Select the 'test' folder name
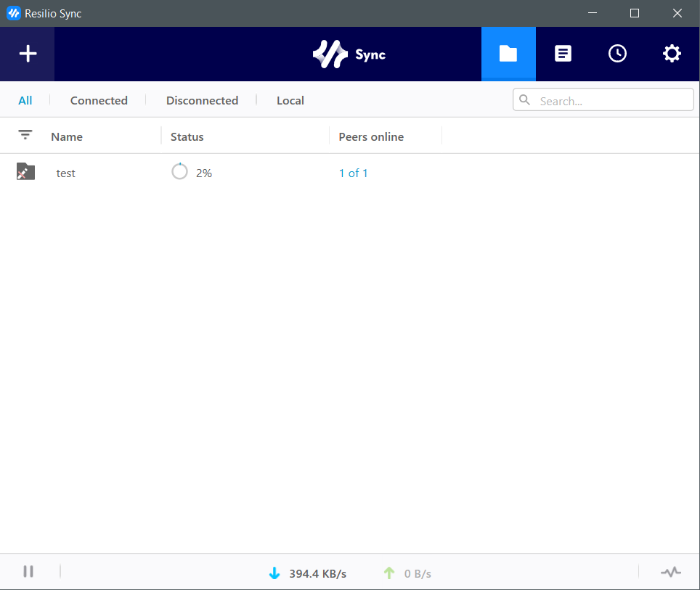 65,173
